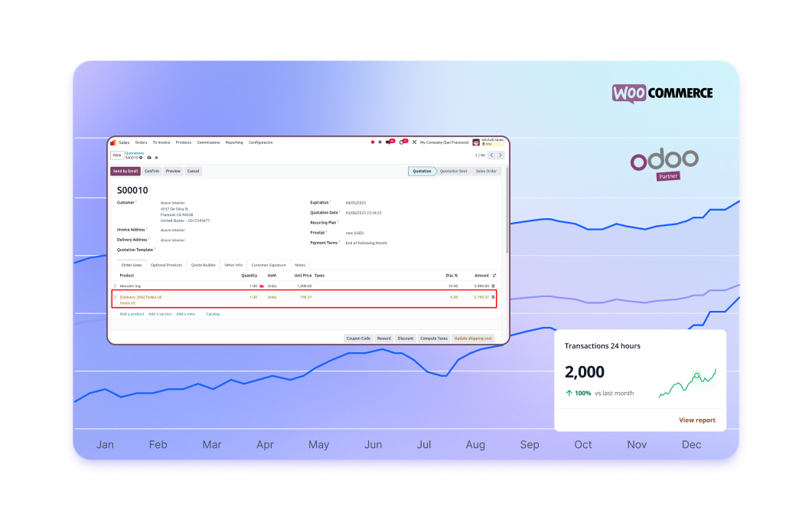Click the cloud save icon in breadcrumb
The height and width of the screenshot is (520, 812).
(x=149, y=158)
